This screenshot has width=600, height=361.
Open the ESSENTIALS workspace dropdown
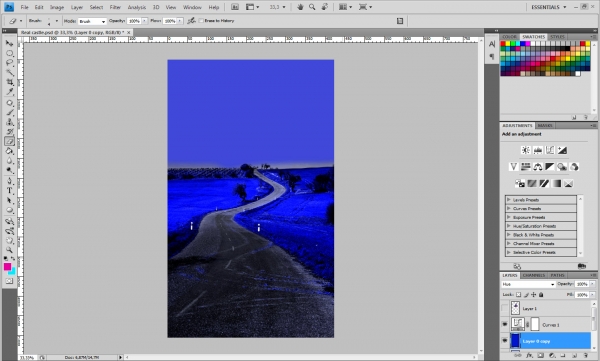pos(549,7)
